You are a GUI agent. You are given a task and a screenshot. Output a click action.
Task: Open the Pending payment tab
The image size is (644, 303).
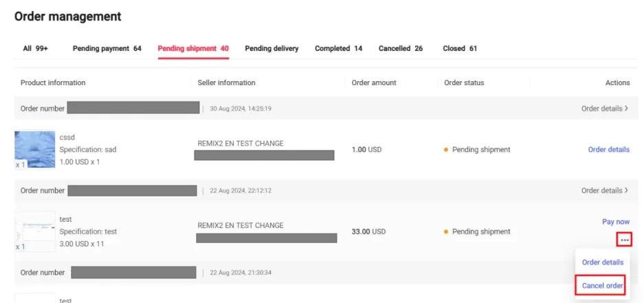107,49
